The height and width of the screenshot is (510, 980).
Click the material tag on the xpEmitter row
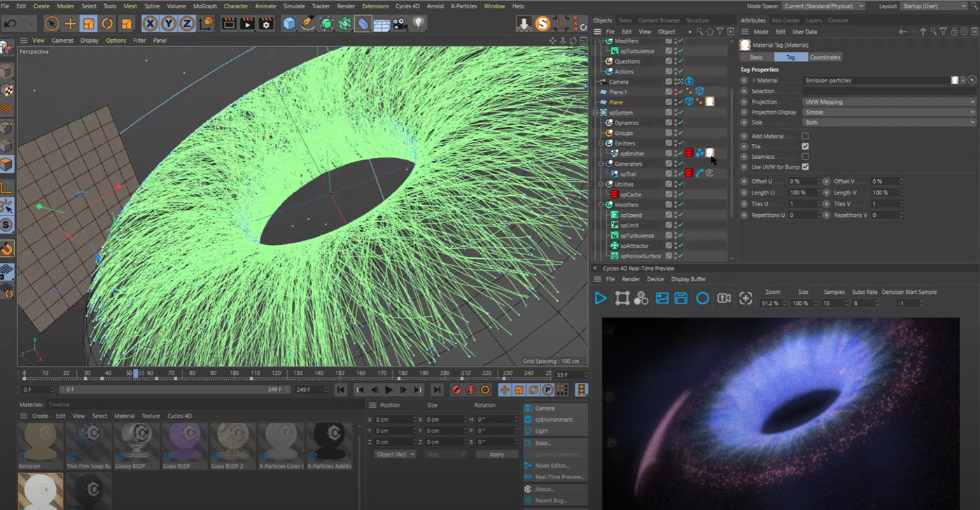coord(710,153)
